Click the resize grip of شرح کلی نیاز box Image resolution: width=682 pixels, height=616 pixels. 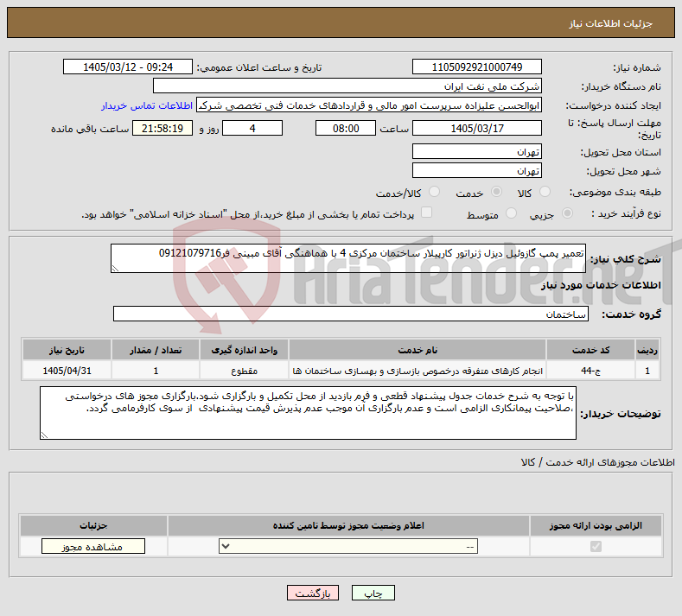click(x=115, y=269)
